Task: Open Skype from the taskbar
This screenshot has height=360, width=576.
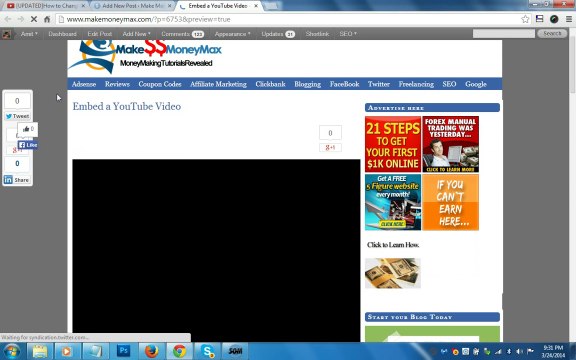Action: pyautogui.click(x=208, y=351)
